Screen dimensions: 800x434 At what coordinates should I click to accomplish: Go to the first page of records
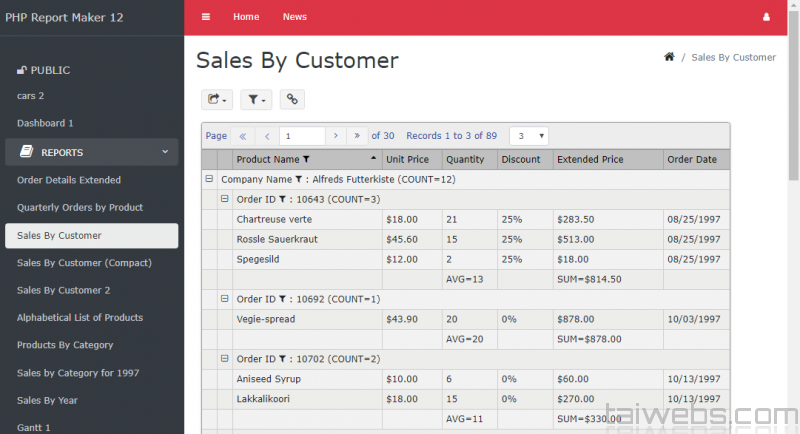[242, 136]
